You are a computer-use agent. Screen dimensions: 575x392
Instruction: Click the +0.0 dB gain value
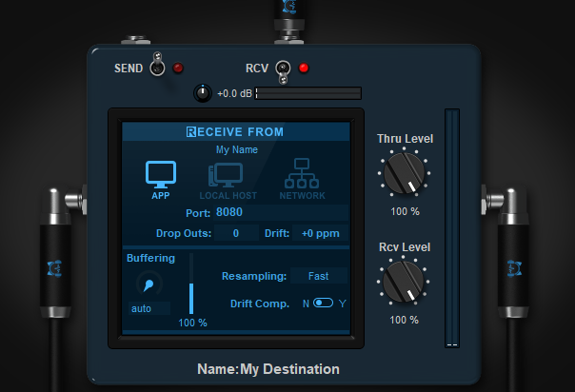(x=234, y=94)
